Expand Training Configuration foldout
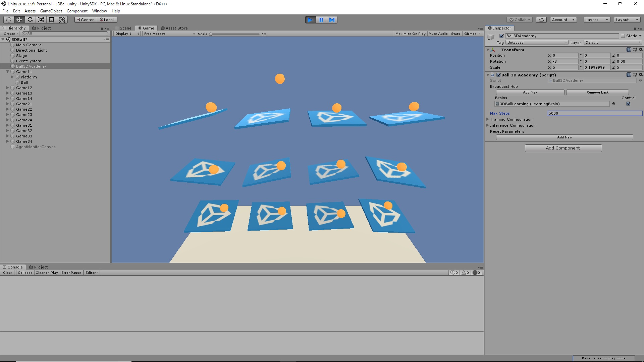The width and height of the screenshot is (644, 362). pos(488,119)
